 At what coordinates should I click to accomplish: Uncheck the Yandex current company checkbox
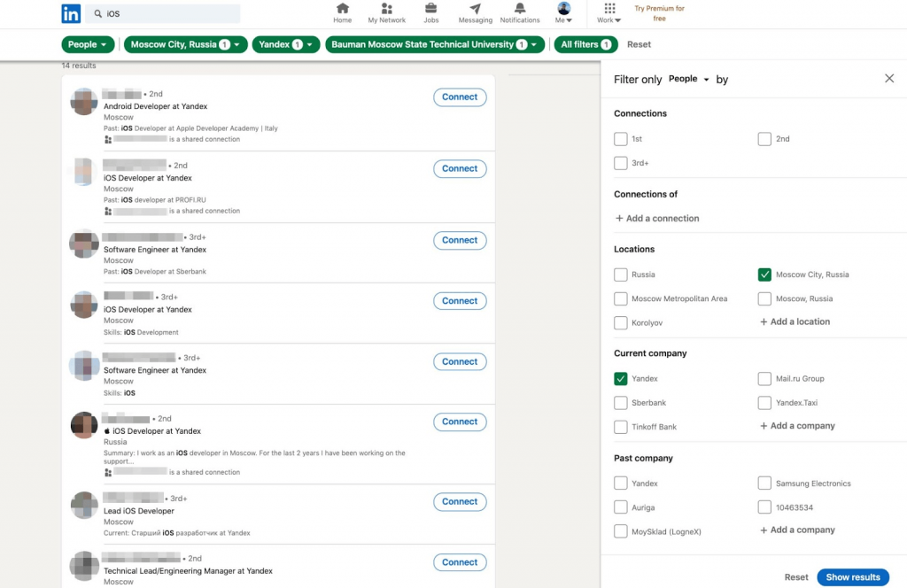(621, 379)
